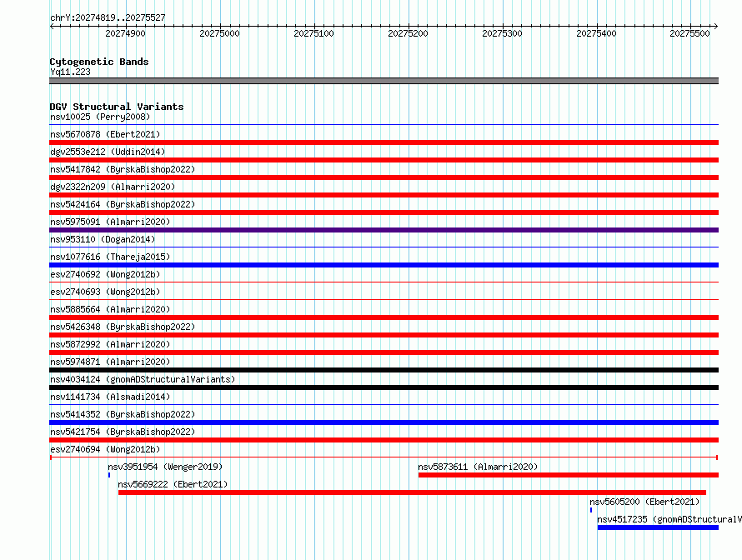742x560 pixels.
Task: Click the thick blue bar of nsv1077616
Action: 384,265
